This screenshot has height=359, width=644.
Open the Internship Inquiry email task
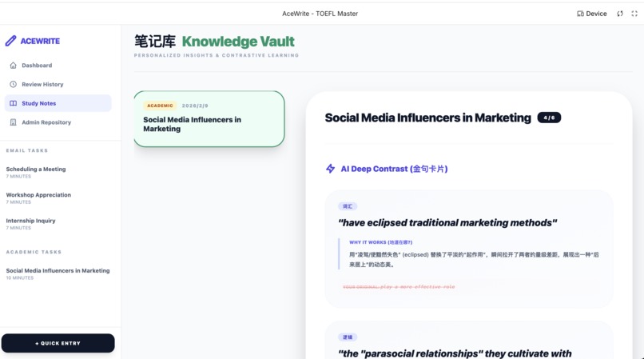click(30, 224)
